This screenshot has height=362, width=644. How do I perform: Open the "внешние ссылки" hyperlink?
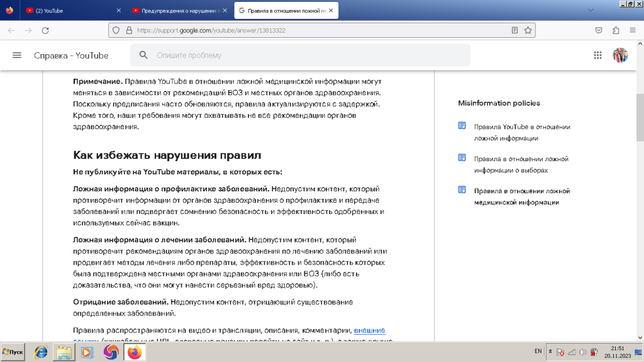[369, 331]
